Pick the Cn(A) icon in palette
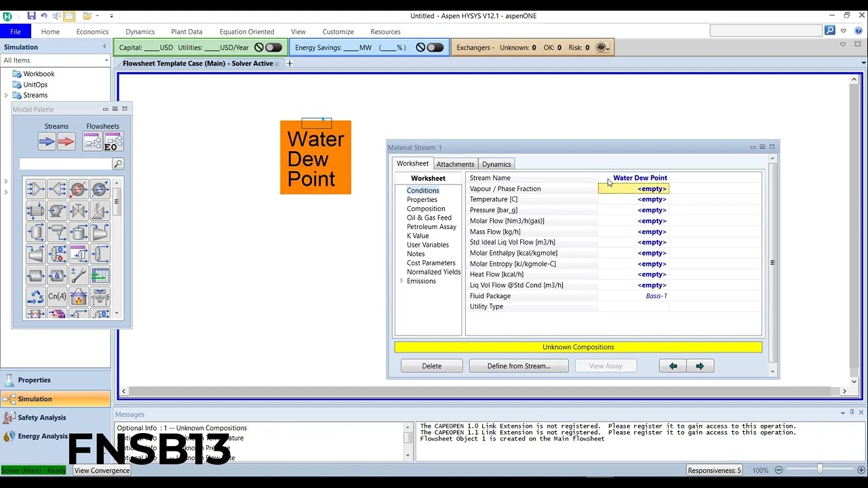Image resolution: width=868 pixels, height=488 pixels. 57,297
